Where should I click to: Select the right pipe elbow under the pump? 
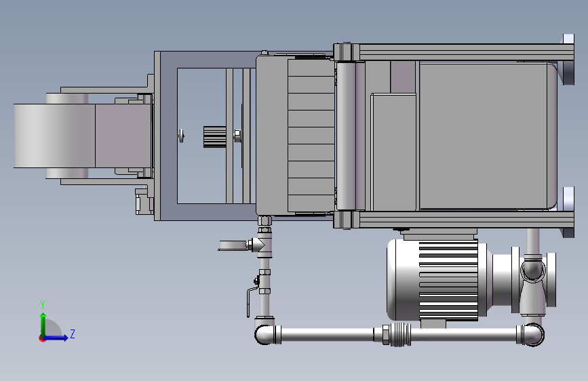531,334
